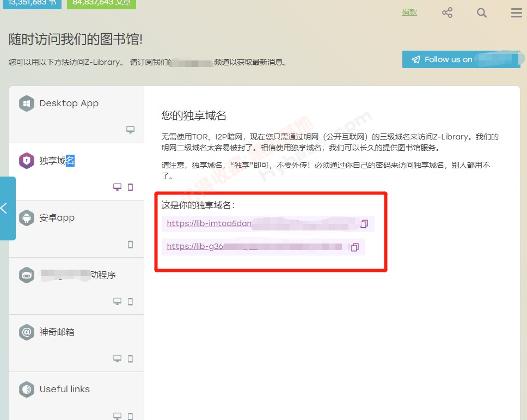The image size is (527, 420).
Task: Open the hamburger menu icon
Action: coord(516,13)
